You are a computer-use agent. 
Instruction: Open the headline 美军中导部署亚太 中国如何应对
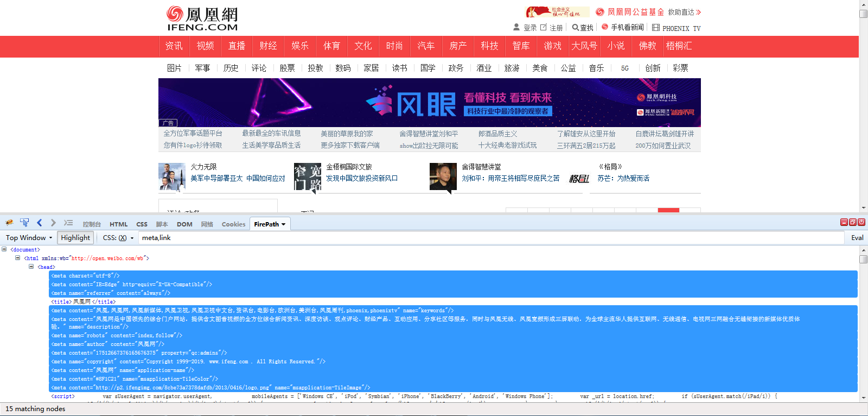[x=238, y=178]
